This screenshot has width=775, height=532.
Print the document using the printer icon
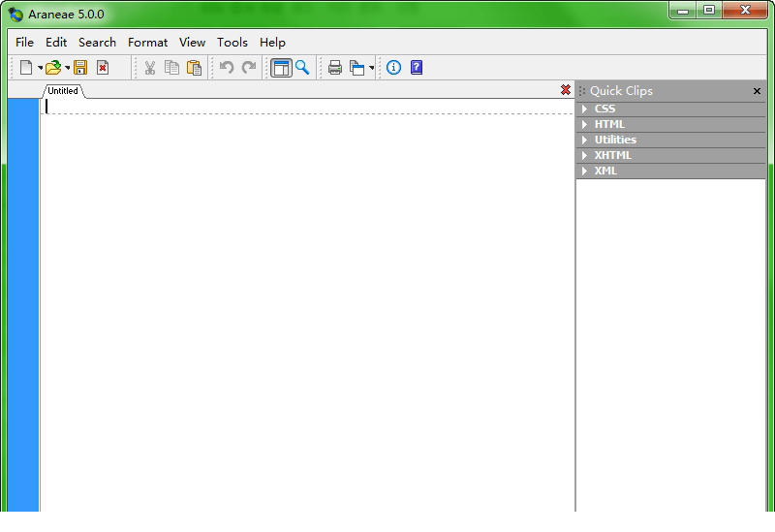coord(335,68)
